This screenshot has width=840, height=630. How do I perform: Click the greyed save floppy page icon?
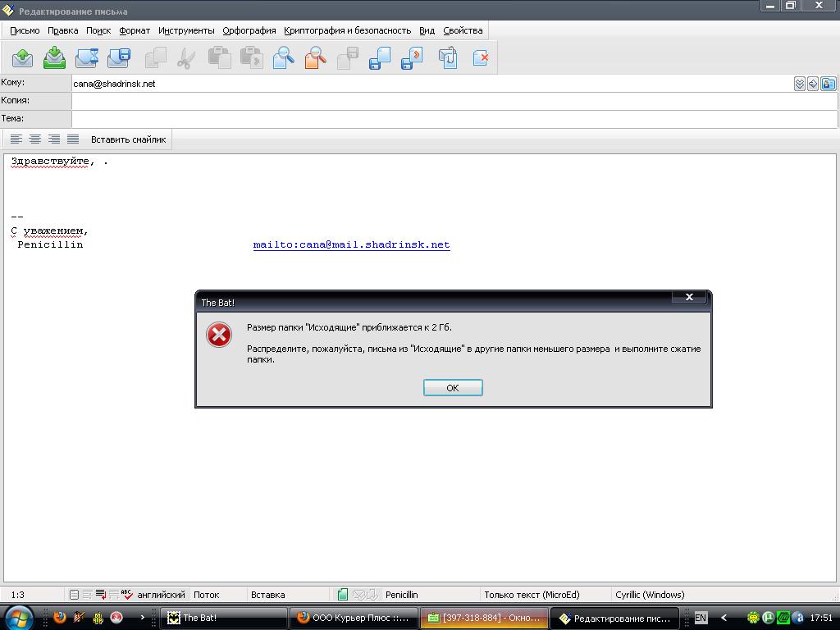(x=348, y=58)
